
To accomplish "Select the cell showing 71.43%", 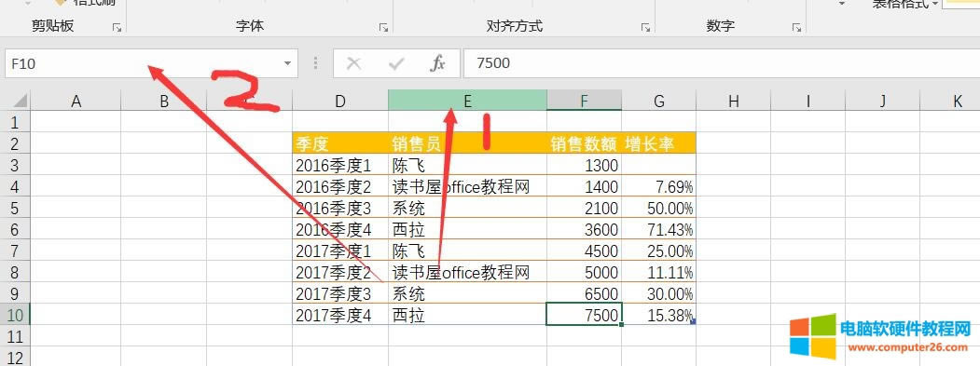I will (x=658, y=228).
